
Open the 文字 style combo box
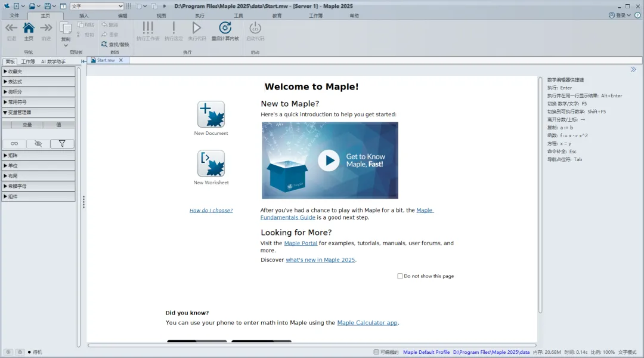[x=97, y=6]
